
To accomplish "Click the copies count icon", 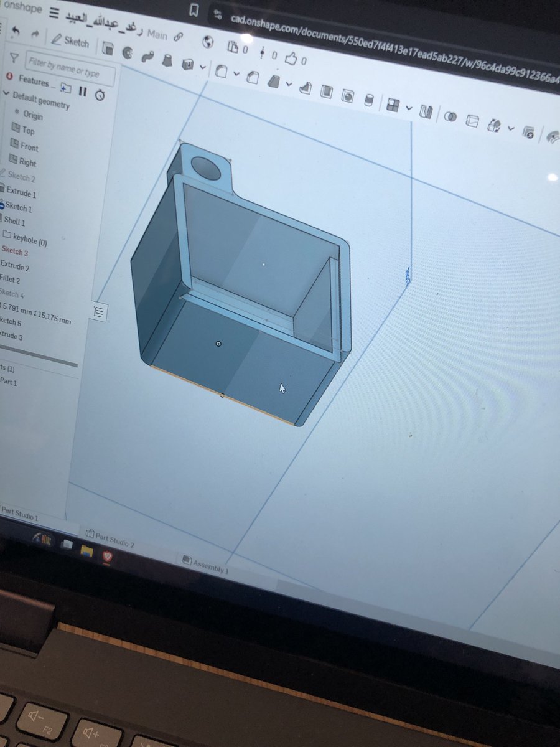I will [233, 47].
